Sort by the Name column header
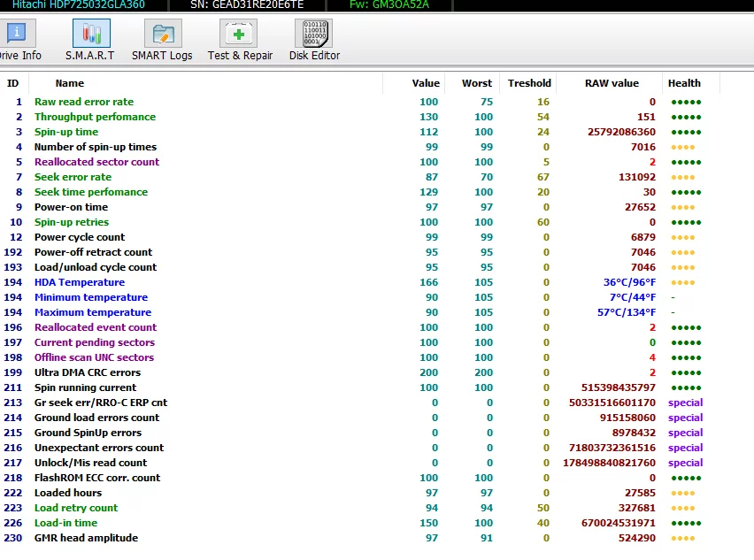The image size is (754, 560). tap(70, 83)
